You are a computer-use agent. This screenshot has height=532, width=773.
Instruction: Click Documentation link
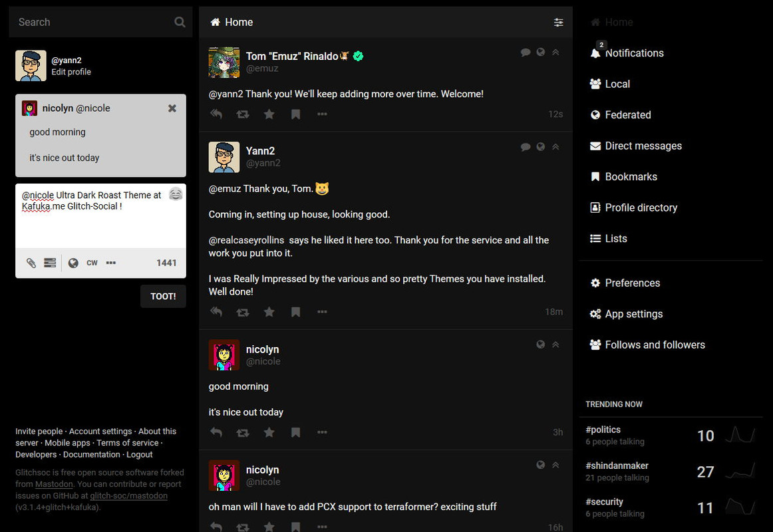92,455
